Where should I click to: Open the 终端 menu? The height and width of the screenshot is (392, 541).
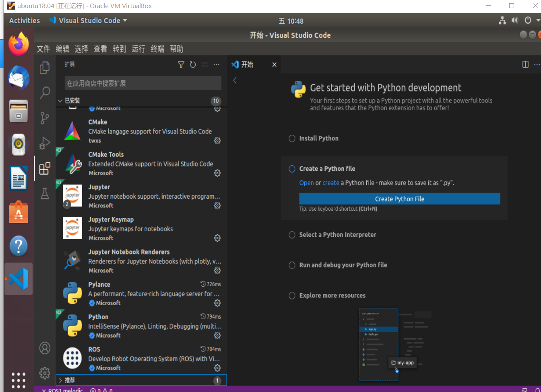(x=157, y=49)
